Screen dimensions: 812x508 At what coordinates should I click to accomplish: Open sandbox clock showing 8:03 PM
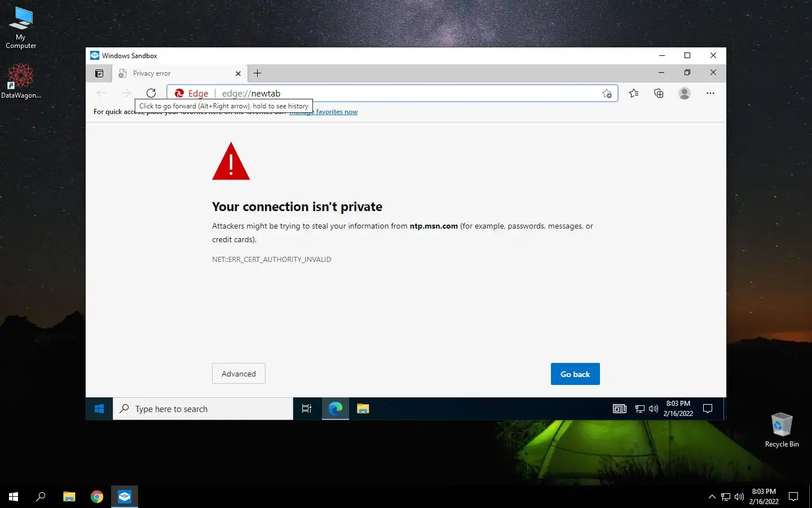point(678,409)
